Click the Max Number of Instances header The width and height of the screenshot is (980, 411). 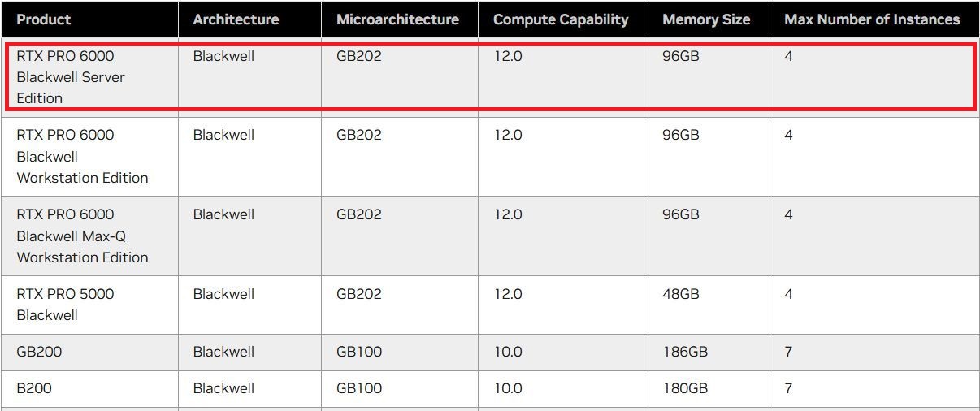[x=872, y=19]
